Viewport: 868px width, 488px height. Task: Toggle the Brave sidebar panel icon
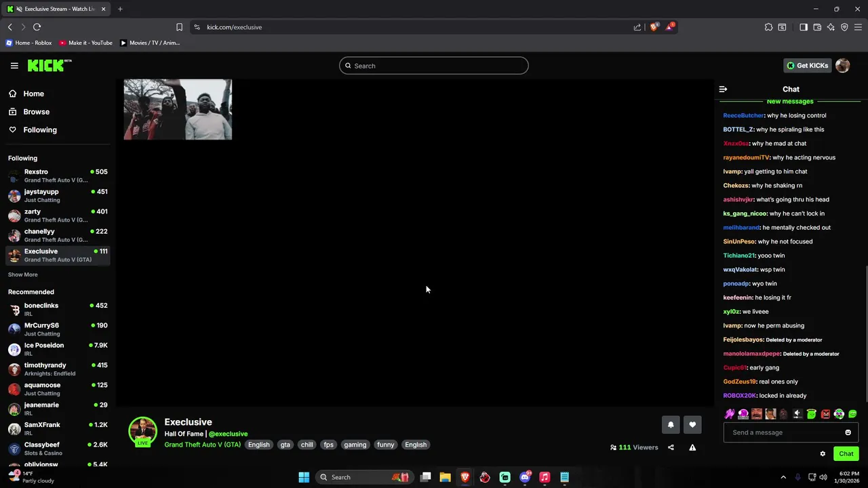tap(804, 27)
